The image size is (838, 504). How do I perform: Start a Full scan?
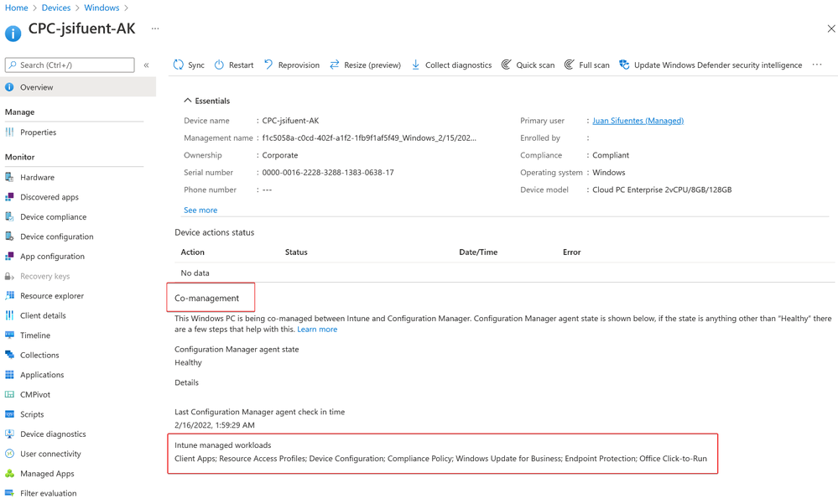587,65
